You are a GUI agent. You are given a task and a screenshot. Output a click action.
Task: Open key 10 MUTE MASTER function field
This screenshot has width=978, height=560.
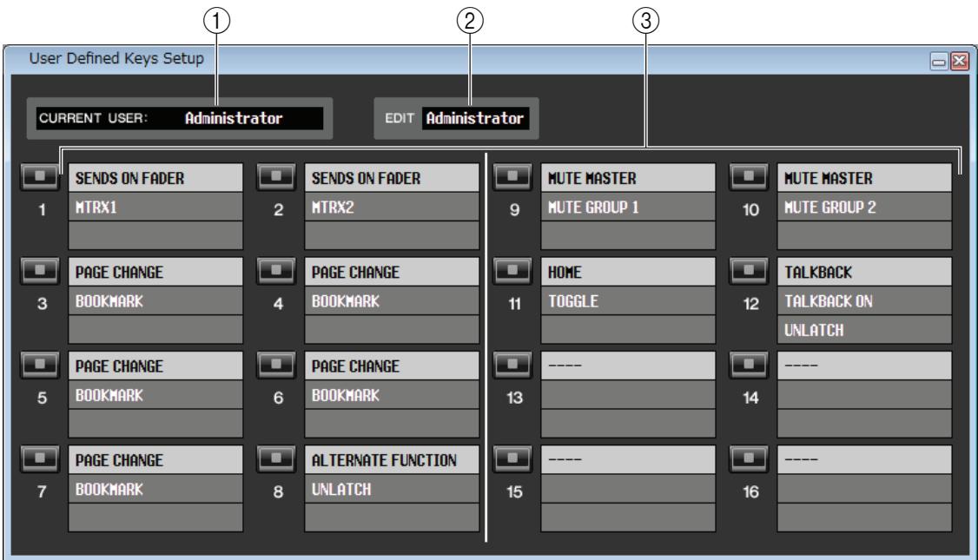click(x=864, y=178)
